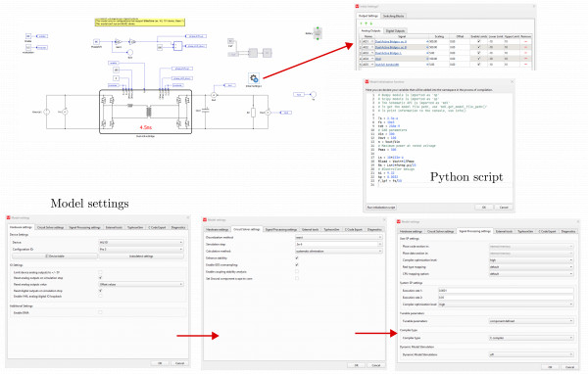Viewport: 588px width, 374px height.
Task: Click the signal picker icon in AO1 row
Action: click(x=427, y=41)
